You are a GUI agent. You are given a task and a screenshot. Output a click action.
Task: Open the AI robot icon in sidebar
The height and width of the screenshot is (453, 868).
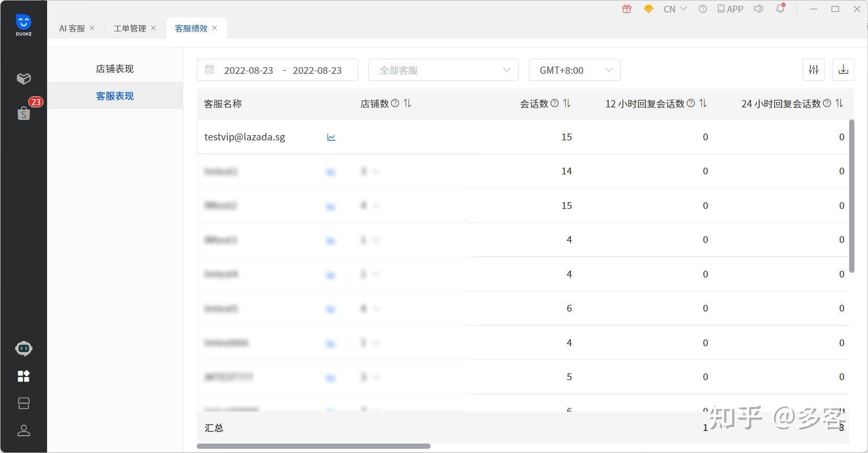(24, 348)
